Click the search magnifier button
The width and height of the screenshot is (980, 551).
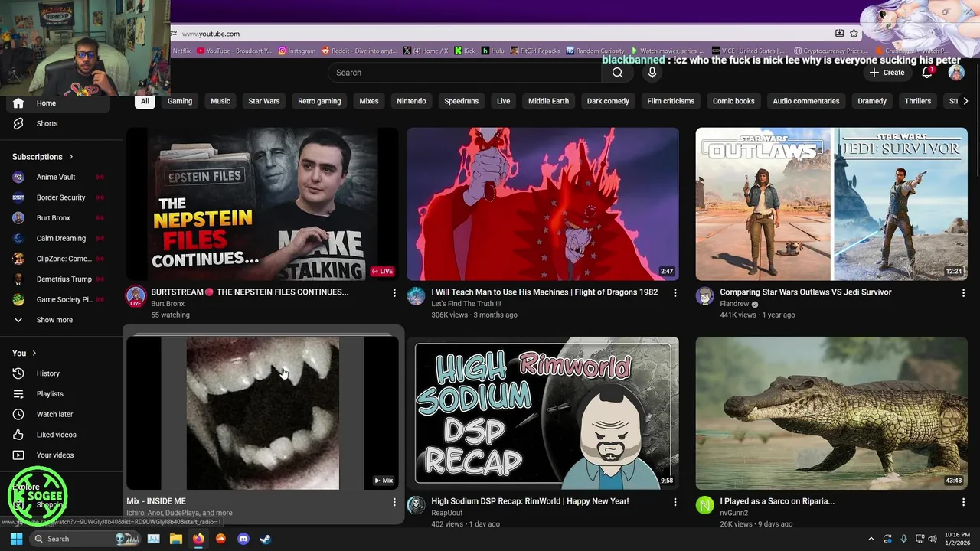click(617, 73)
